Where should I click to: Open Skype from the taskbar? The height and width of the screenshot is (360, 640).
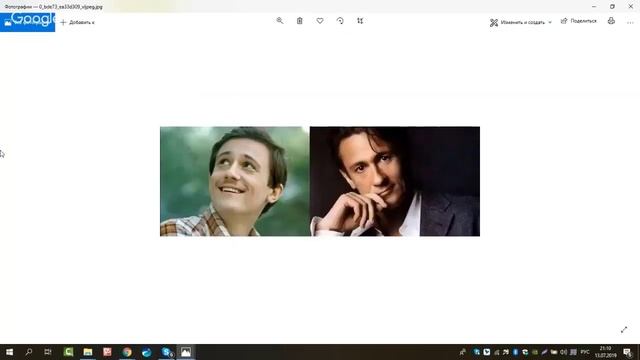click(x=167, y=352)
